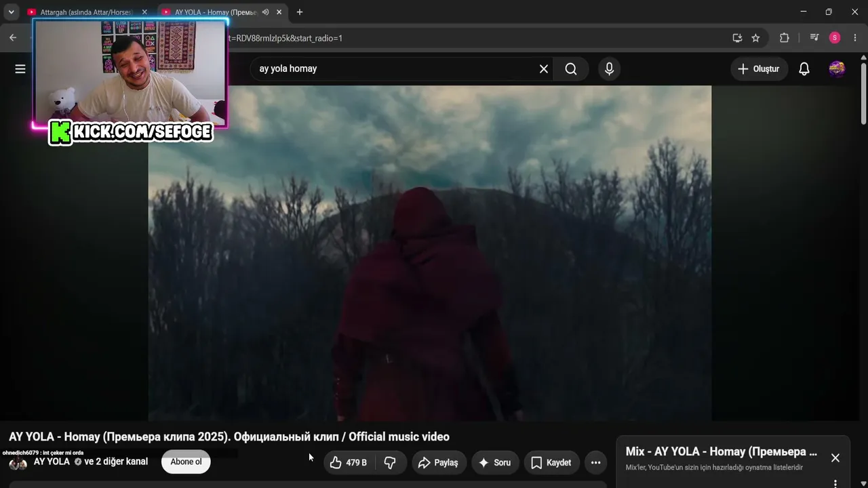Open the Chrome profile avatar
This screenshot has height=488, width=868.
[x=835, y=38]
